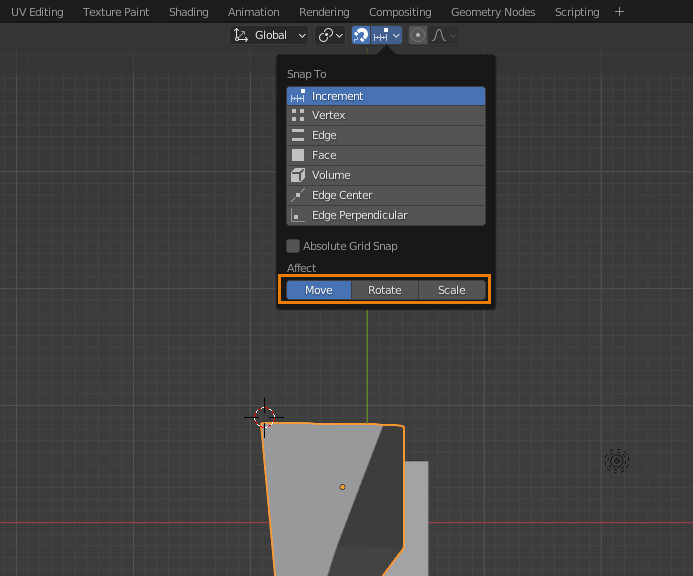
Task: Toggle Move in Affect options
Action: click(x=319, y=290)
